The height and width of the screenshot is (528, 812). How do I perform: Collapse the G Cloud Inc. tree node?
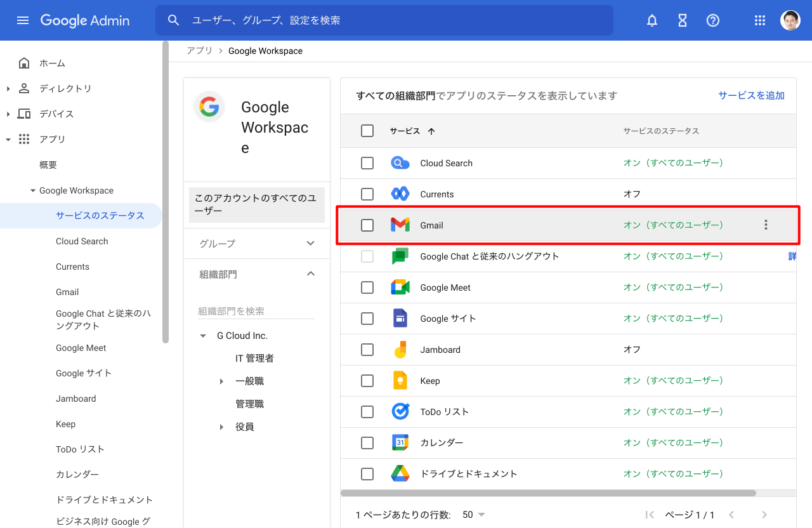tap(203, 336)
